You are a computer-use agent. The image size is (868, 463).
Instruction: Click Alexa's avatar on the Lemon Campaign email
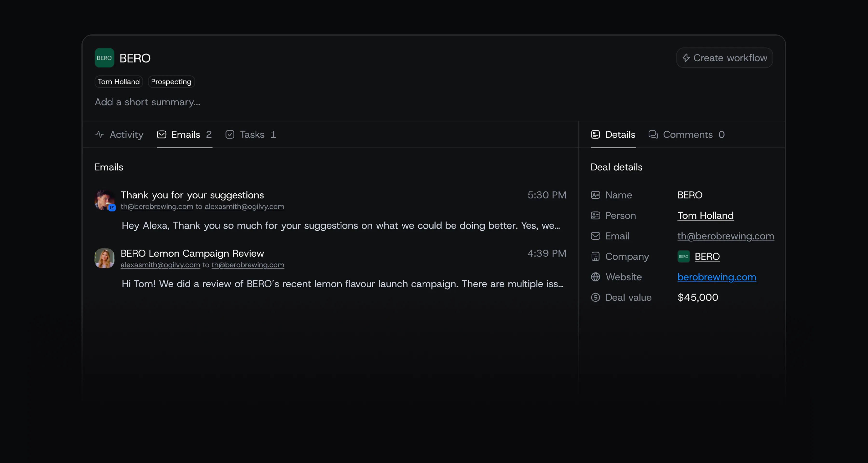(104, 258)
